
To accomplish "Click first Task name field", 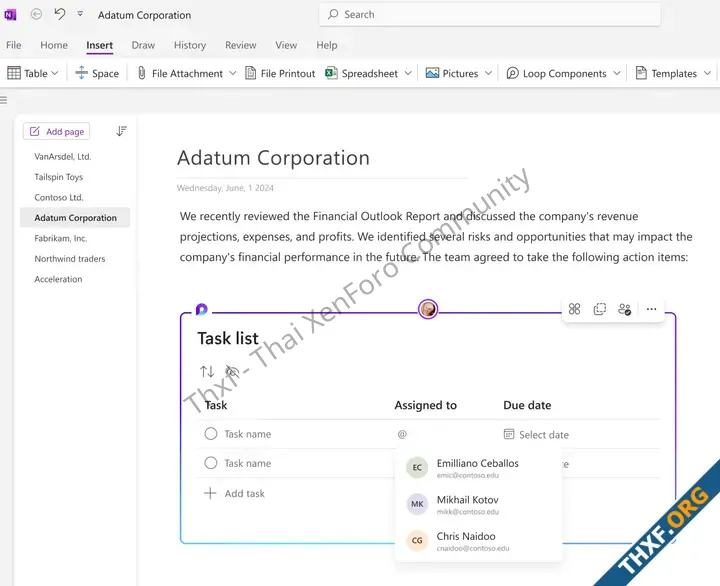I will click(x=248, y=434).
